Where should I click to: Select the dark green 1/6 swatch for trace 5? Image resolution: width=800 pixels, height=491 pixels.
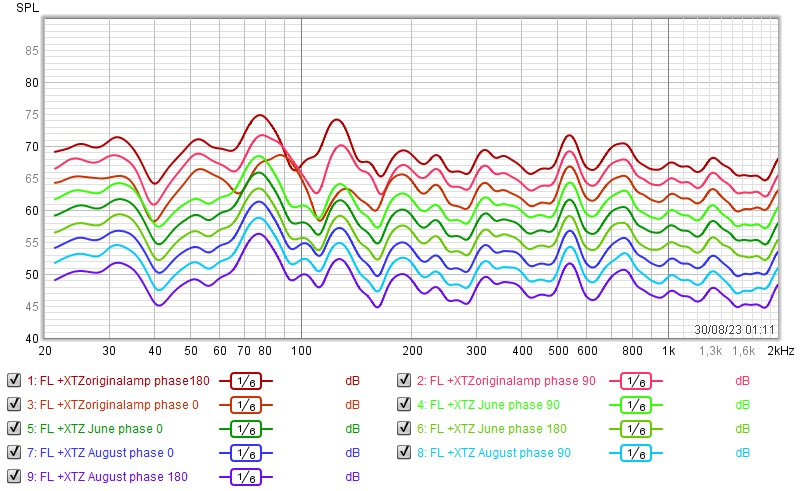[x=246, y=429]
